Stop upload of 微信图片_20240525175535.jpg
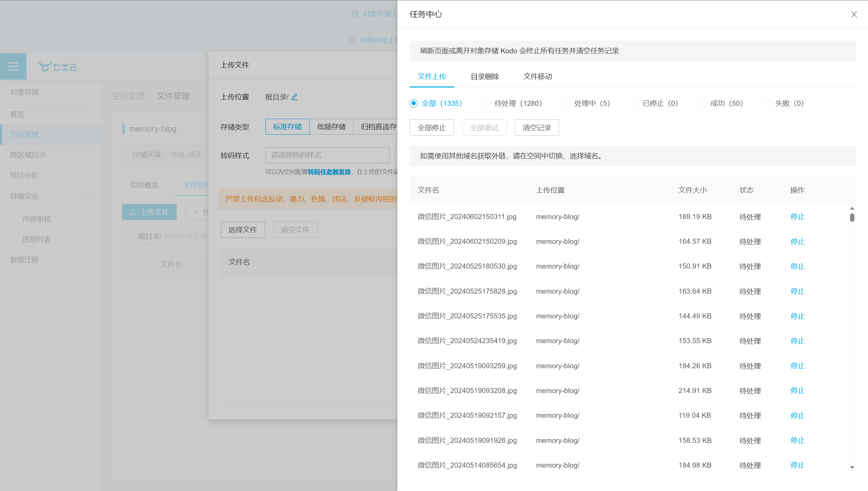868x491 pixels. pos(797,316)
